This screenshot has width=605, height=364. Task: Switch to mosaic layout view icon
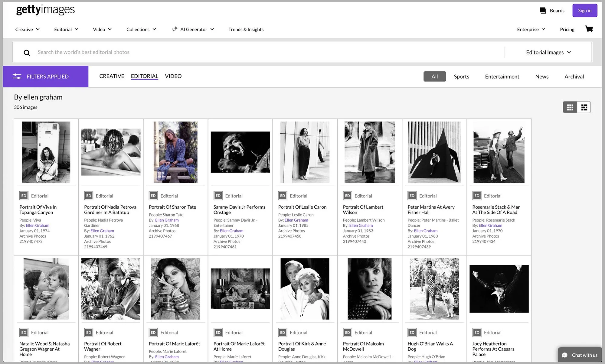[x=584, y=107]
